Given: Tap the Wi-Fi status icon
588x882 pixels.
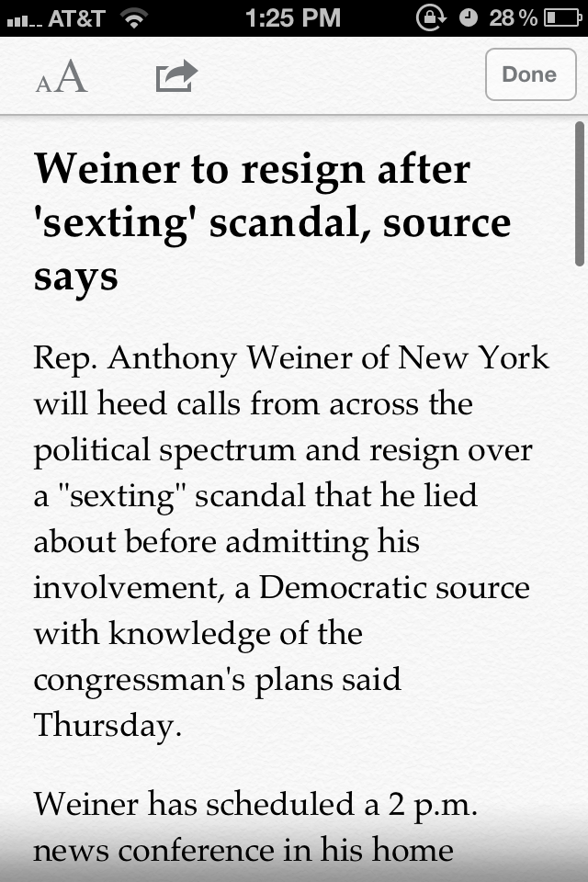Looking at the screenshot, I should [x=136, y=18].
